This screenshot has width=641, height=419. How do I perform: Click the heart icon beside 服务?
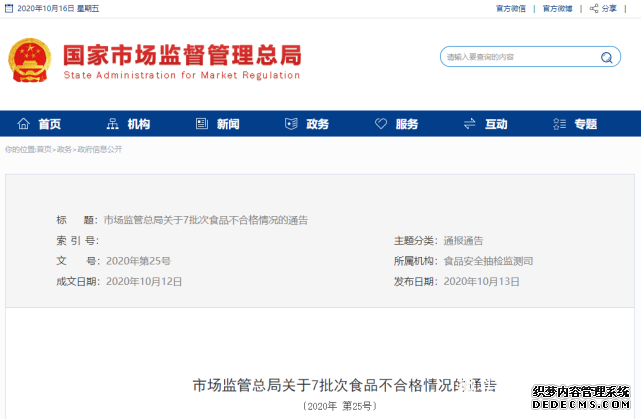coord(381,123)
